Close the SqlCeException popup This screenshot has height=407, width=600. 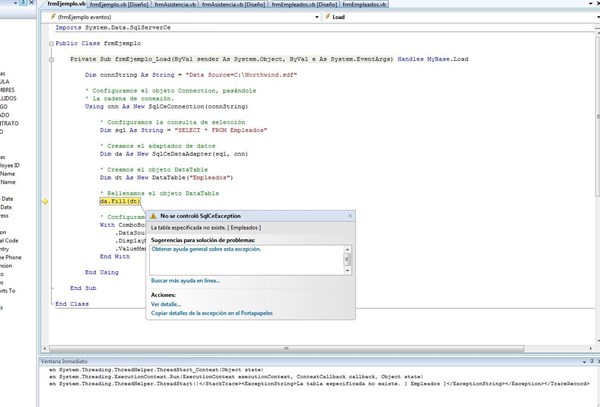point(350,216)
